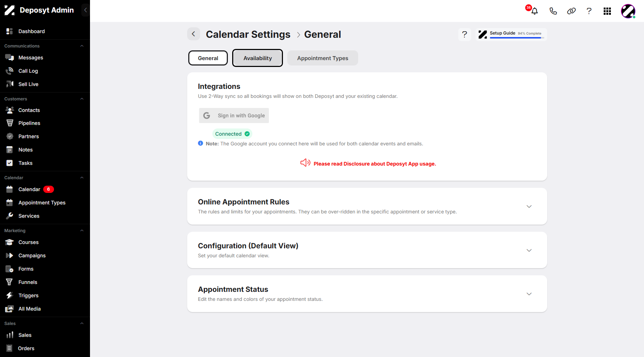Open the link icon in top bar
This screenshot has width=644, height=357.
tap(571, 11)
